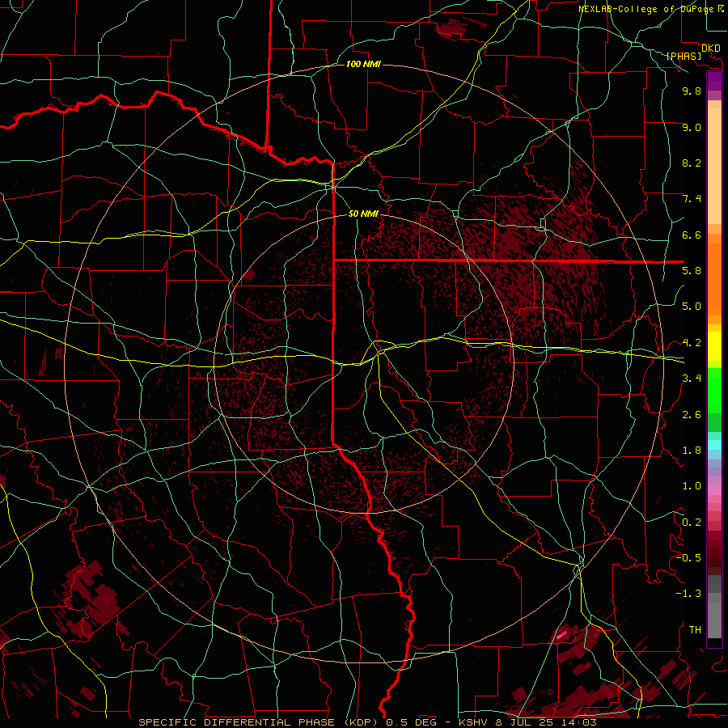
Task: Click the 3.4 value on the color scale
Action: click(692, 379)
